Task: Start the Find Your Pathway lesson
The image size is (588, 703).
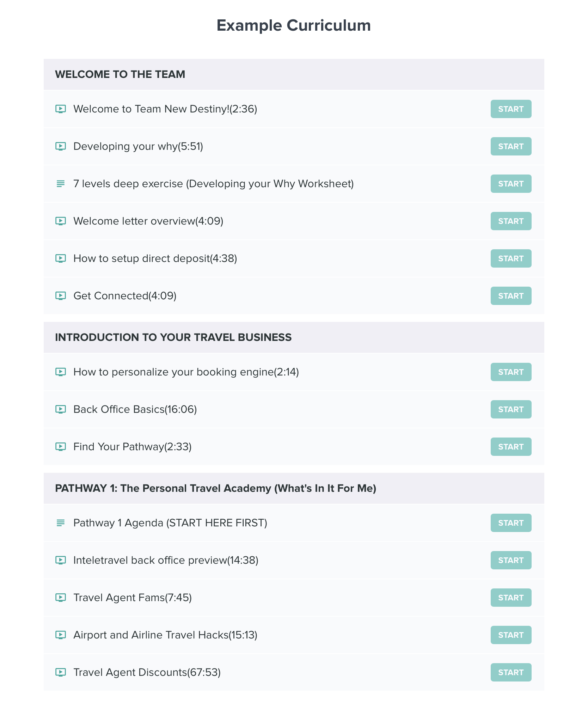Action: (x=511, y=447)
